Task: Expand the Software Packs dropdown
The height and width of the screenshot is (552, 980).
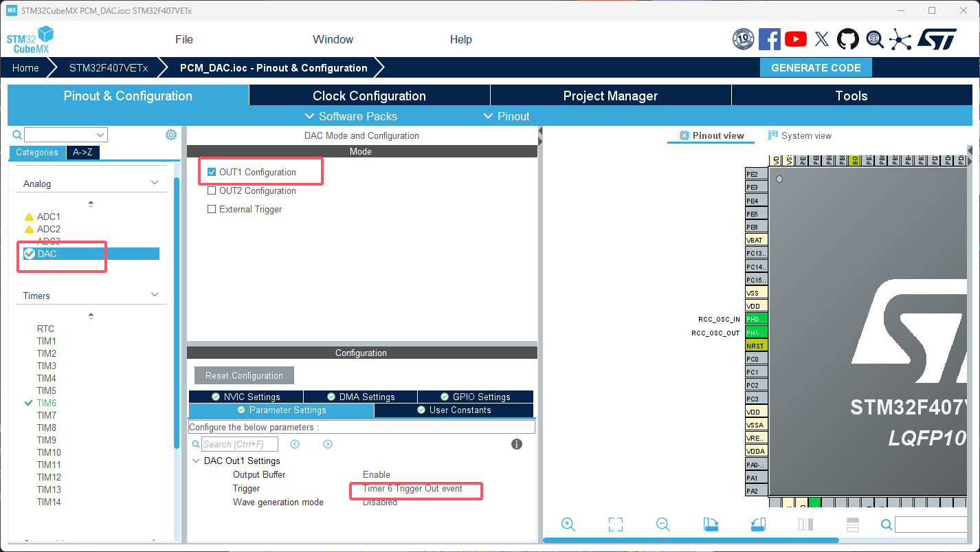Action: pos(350,116)
